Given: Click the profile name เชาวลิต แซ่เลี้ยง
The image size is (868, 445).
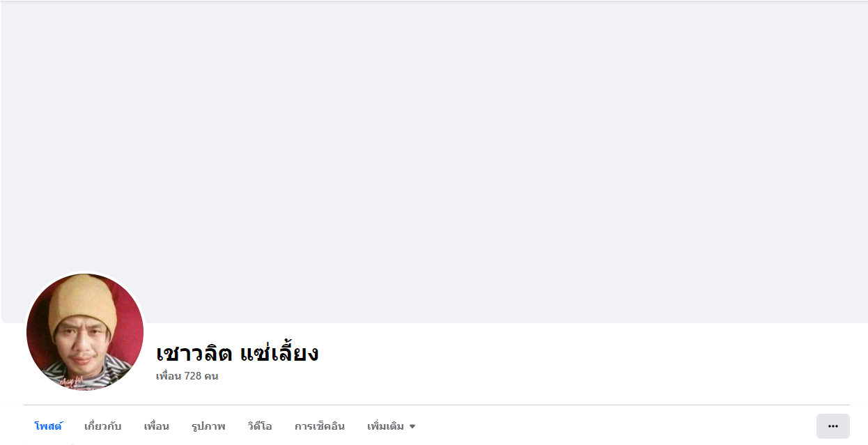Looking at the screenshot, I should click(x=237, y=353).
